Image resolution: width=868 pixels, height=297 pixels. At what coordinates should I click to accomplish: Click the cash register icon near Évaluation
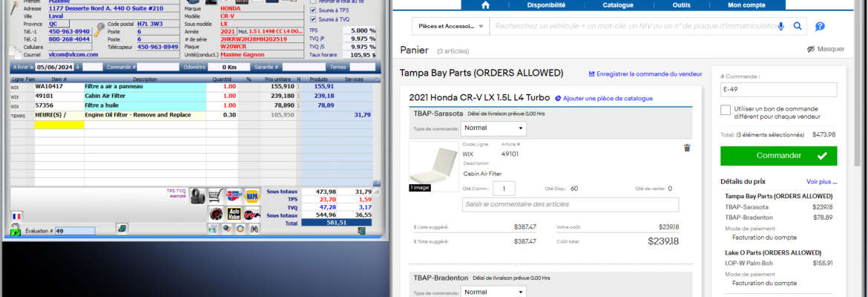point(120,228)
